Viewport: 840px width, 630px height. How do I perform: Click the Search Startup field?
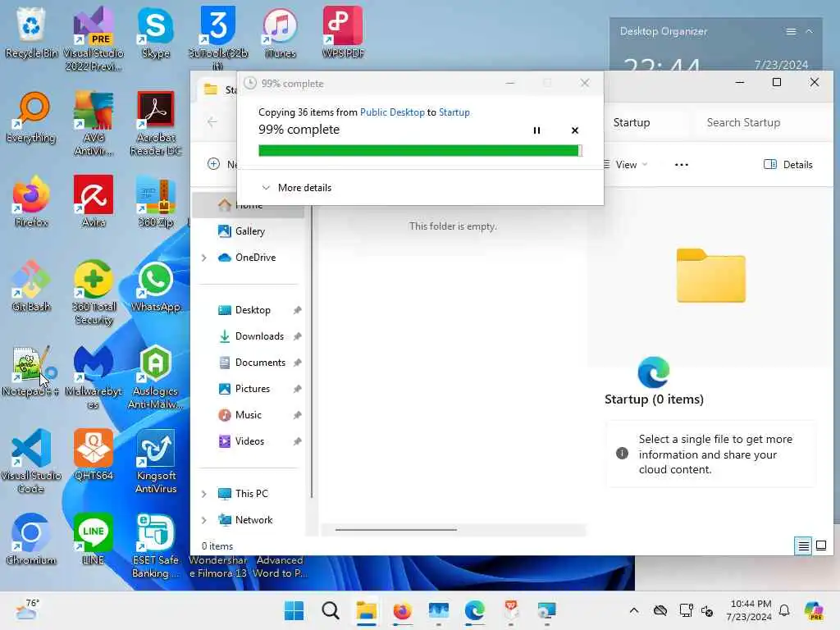(762, 123)
